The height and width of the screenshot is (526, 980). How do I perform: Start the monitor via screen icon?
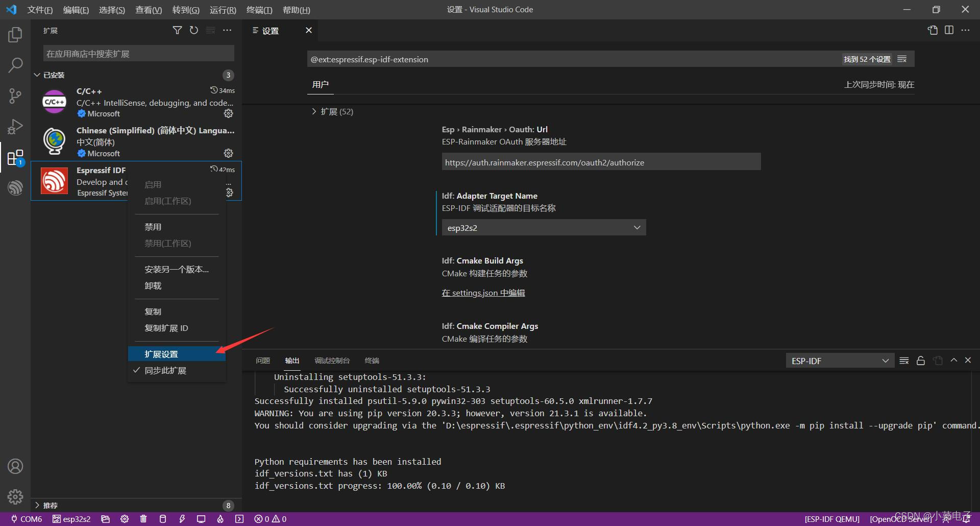point(201,519)
